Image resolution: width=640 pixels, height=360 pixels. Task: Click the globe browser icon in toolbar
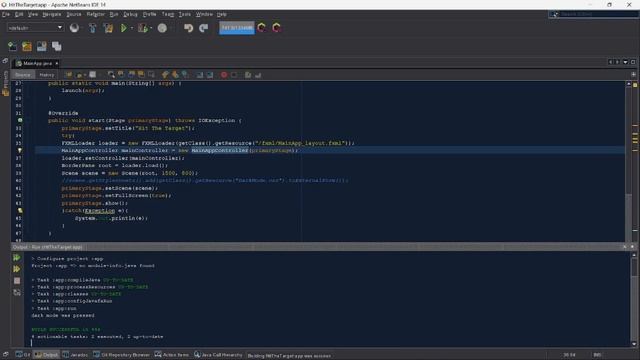pyautogui.click(x=74, y=28)
